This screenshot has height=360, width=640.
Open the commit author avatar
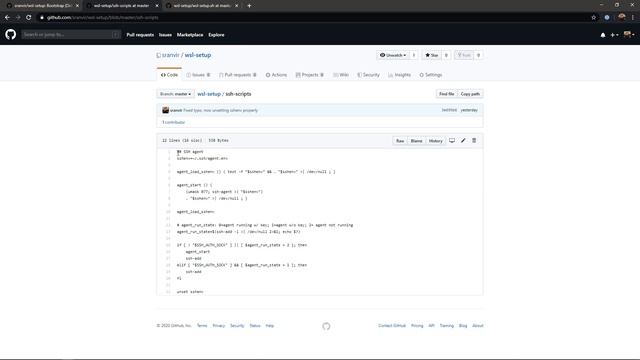165,110
